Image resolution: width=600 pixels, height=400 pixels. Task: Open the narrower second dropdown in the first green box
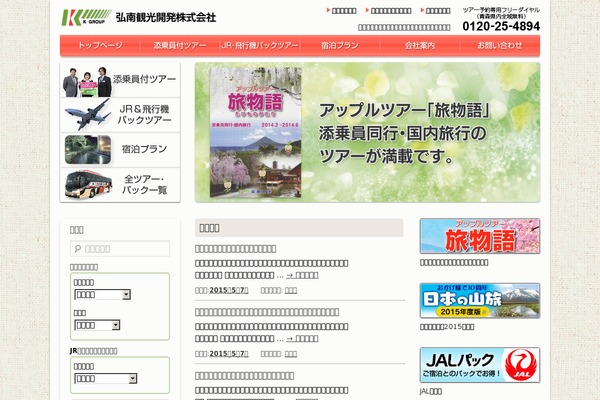pos(97,325)
